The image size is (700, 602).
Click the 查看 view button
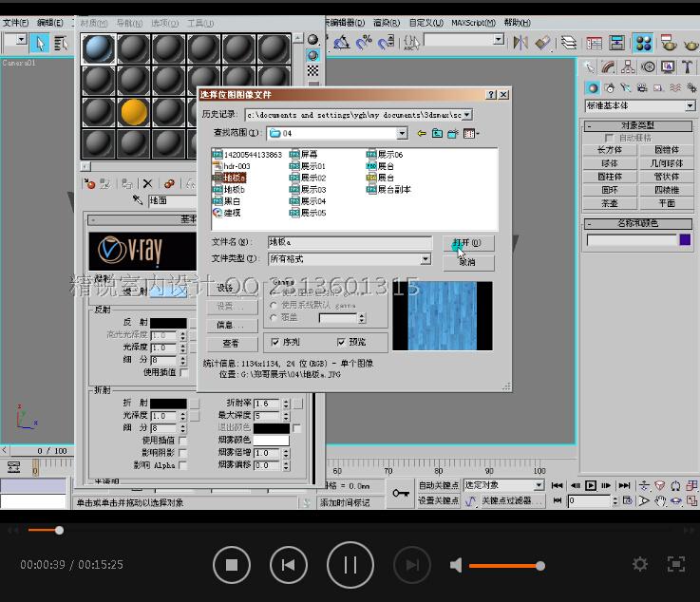click(232, 343)
